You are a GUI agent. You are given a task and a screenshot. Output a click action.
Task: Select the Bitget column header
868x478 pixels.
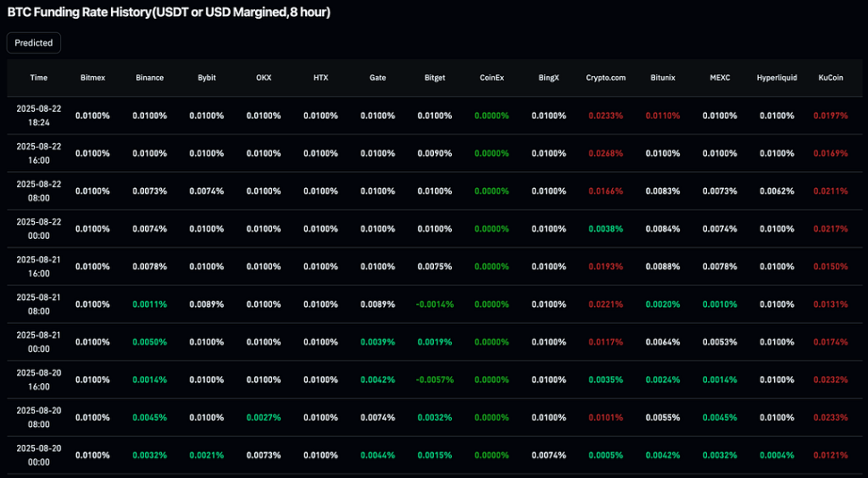pyautogui.click(x=435, y=78)
